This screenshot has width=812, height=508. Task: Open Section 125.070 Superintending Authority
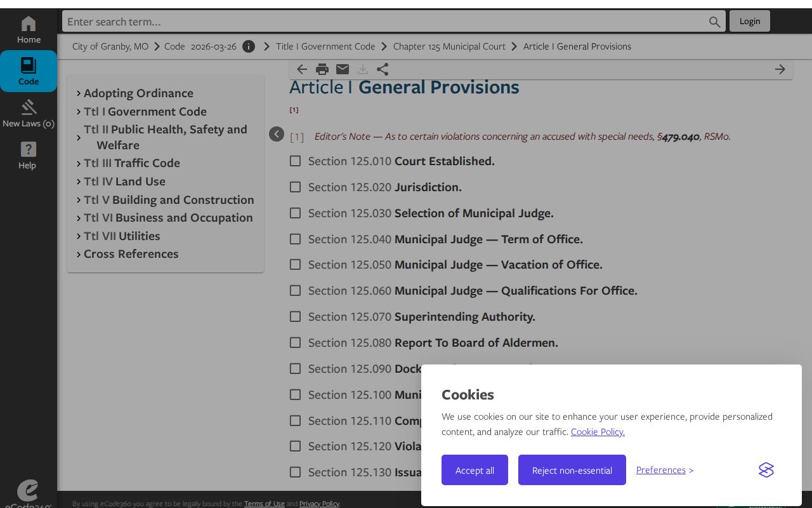point(422,317)
